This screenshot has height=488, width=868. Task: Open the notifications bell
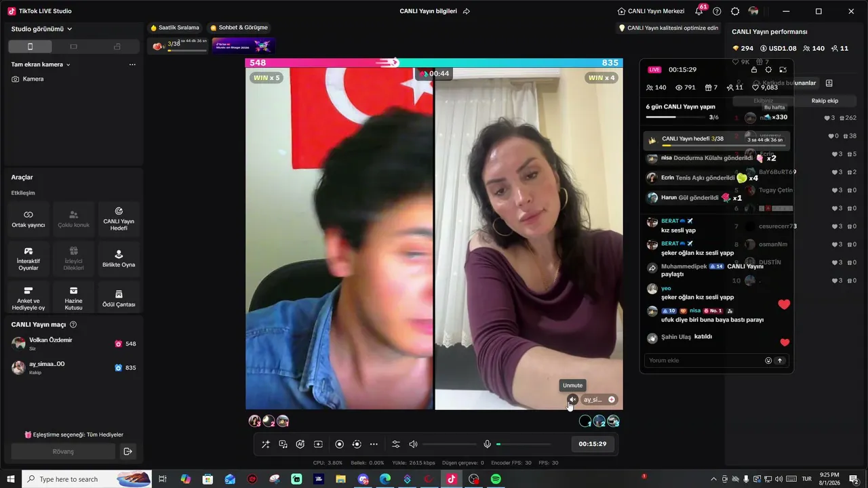coord(699,12)
